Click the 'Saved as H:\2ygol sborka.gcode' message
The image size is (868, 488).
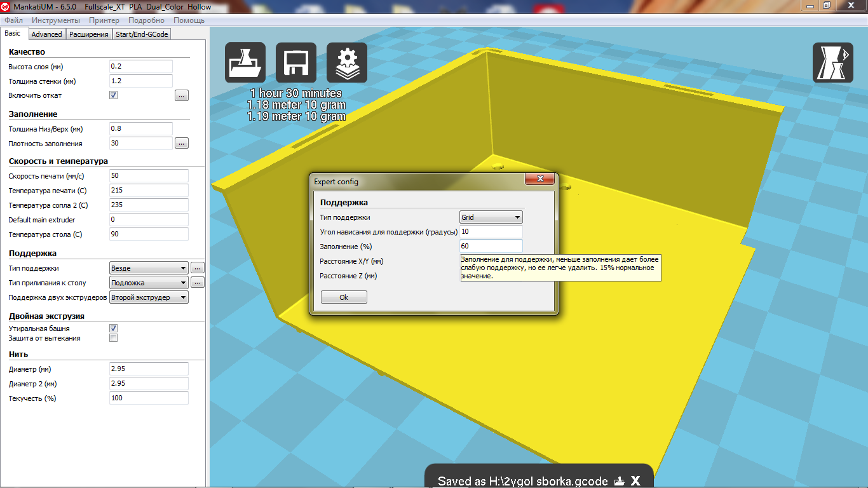click(x=523, y=481)
